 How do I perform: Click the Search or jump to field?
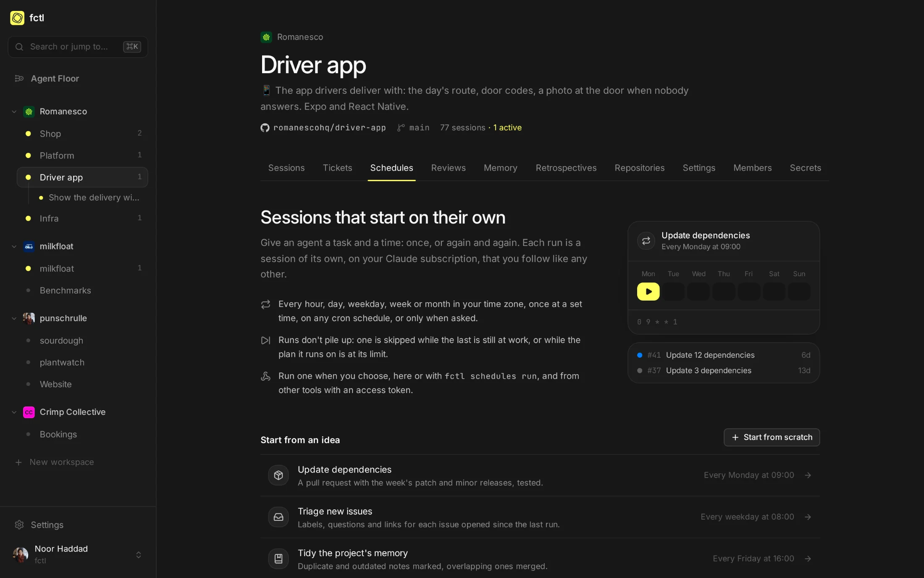tap(78, 47)
